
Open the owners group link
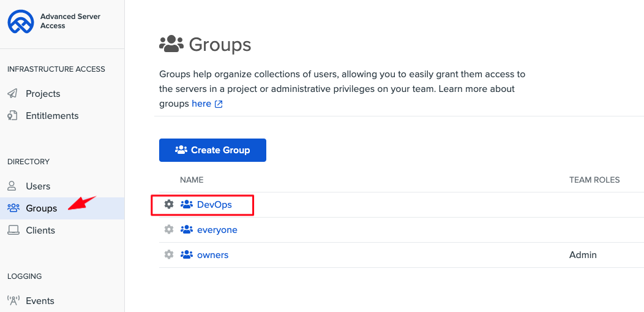[212, 254]
